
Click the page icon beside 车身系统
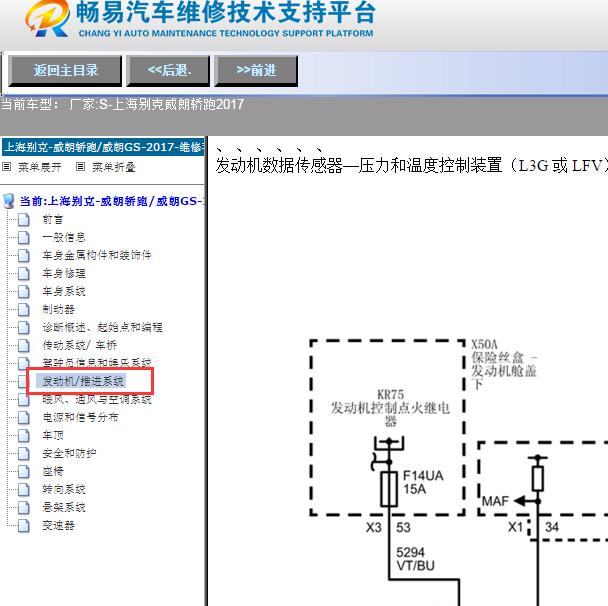pyautogui.click(x=24, y=291)
